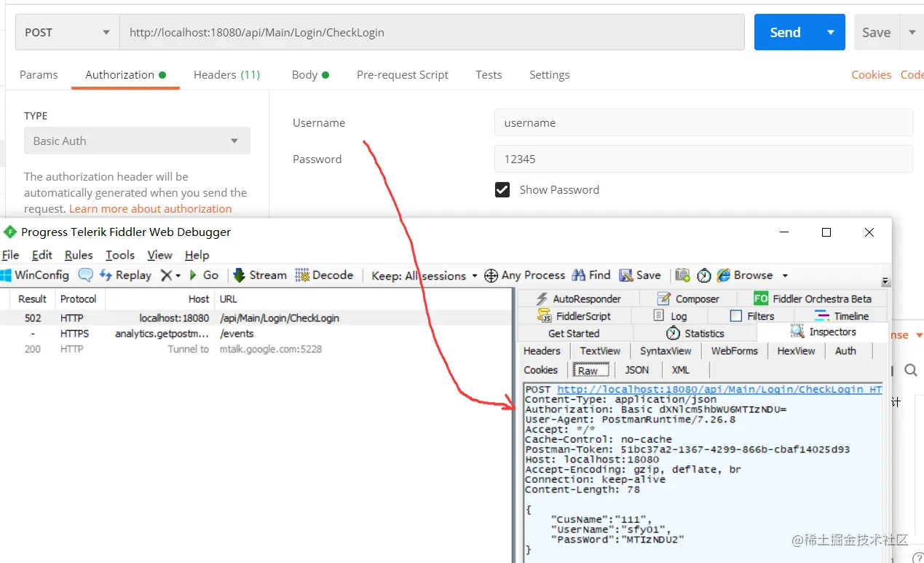Open the Statistics tab

[x=695, y=334]
